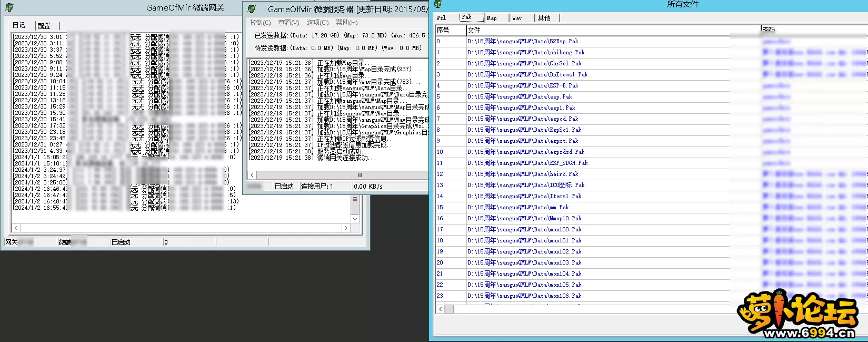Click the server log horizontal scrollbar thumb
Viewport: 868px width, 342px height.
pyautogui.click(x=360, y=175)
